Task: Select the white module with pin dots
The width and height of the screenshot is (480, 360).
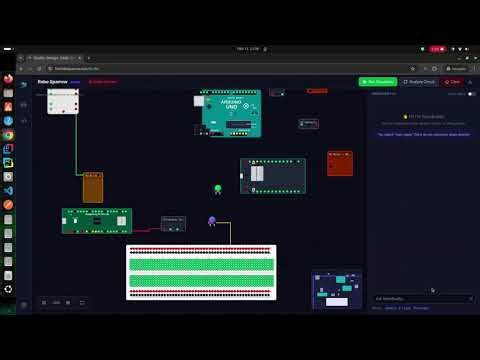Action: pyautogui.click(x=63, y=101)
